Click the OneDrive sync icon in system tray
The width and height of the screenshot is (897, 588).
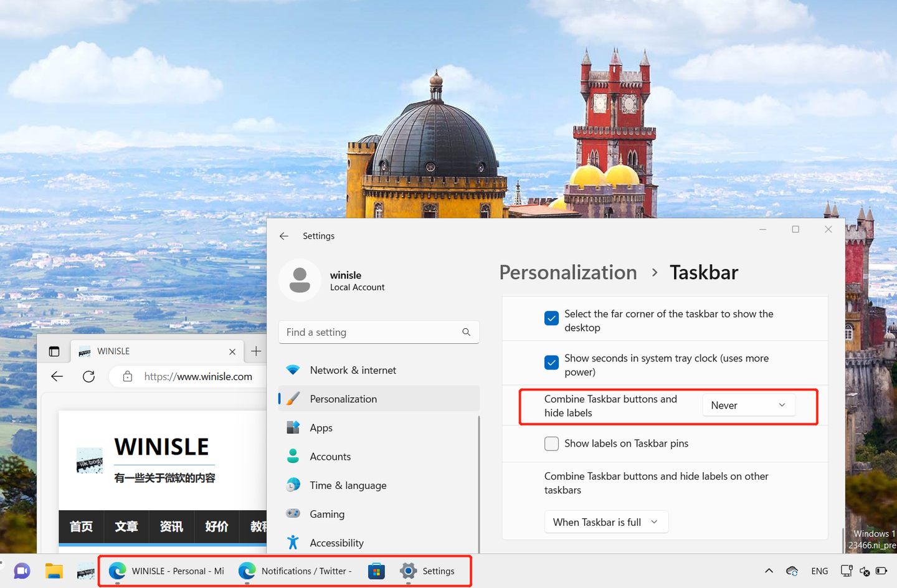click(x=792, y=571)
